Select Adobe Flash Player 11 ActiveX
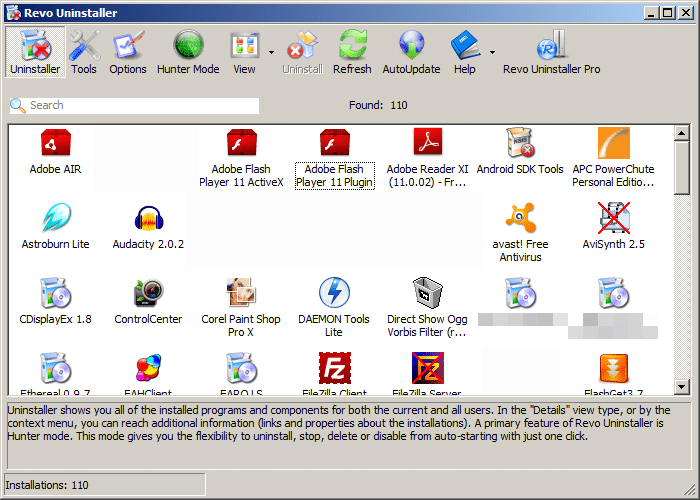The height and width of the screenshot is (500, 700). (241, 158)
